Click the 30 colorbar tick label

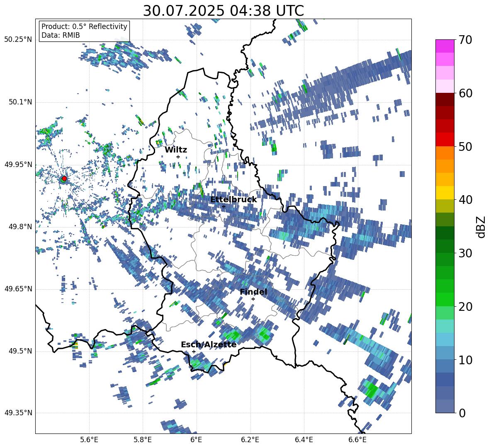tap(465, 253)
